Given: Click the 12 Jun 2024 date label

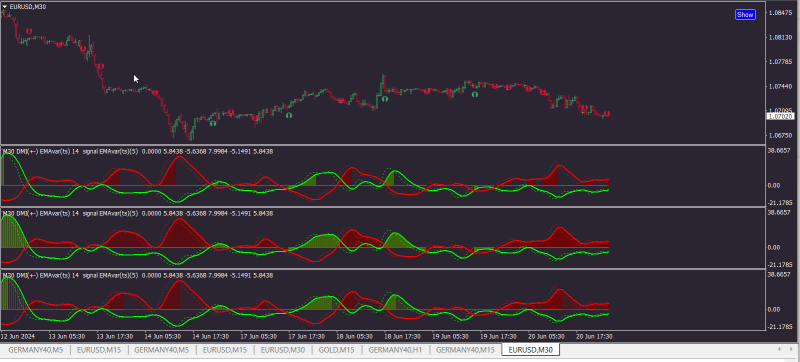Looking at the screenshot, I should (x=17, y=337).
